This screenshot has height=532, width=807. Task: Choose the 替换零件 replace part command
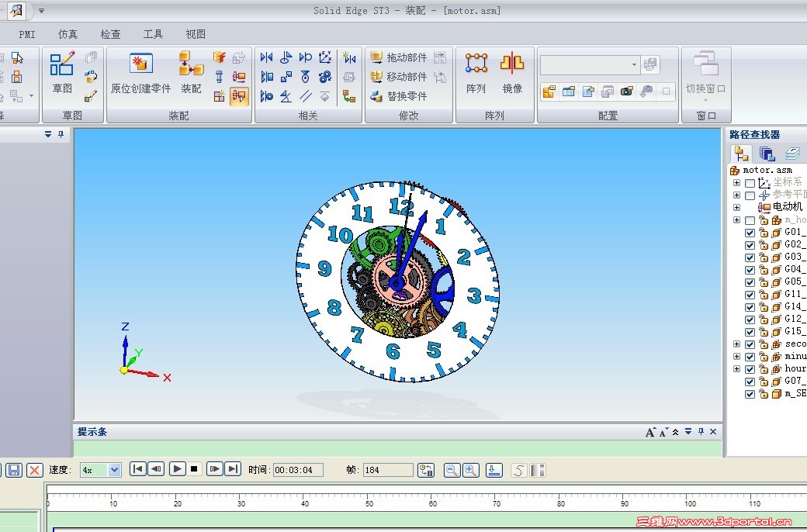(400, 95)
